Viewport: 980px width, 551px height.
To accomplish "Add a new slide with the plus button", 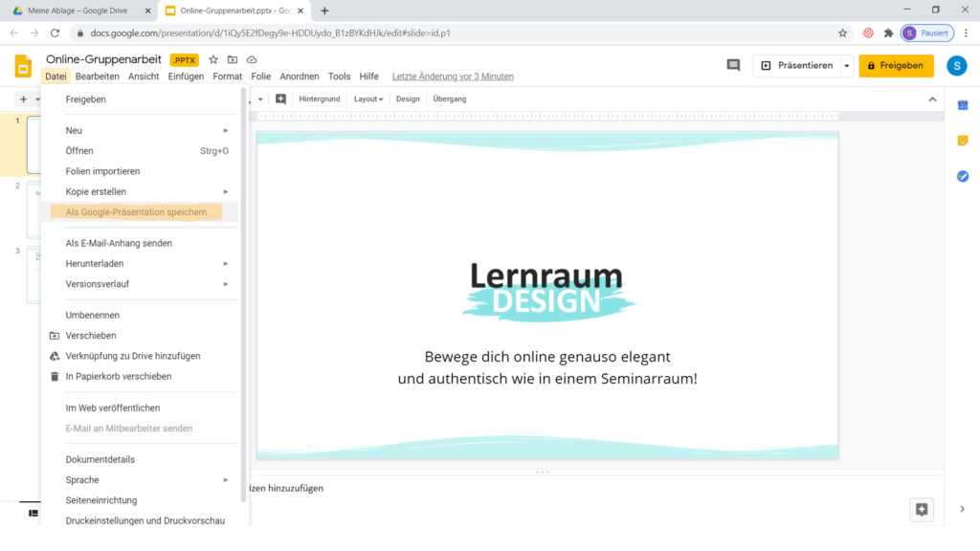I will tap(21, 99).
